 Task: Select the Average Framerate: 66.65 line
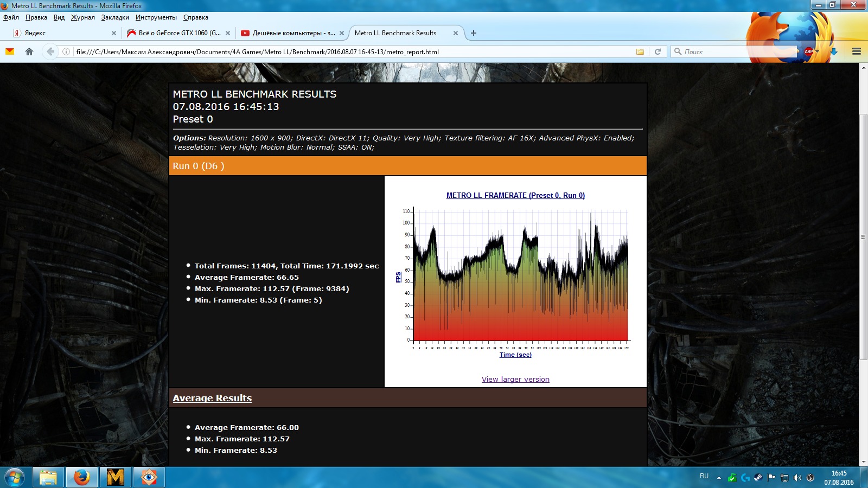tap(247, 277)
